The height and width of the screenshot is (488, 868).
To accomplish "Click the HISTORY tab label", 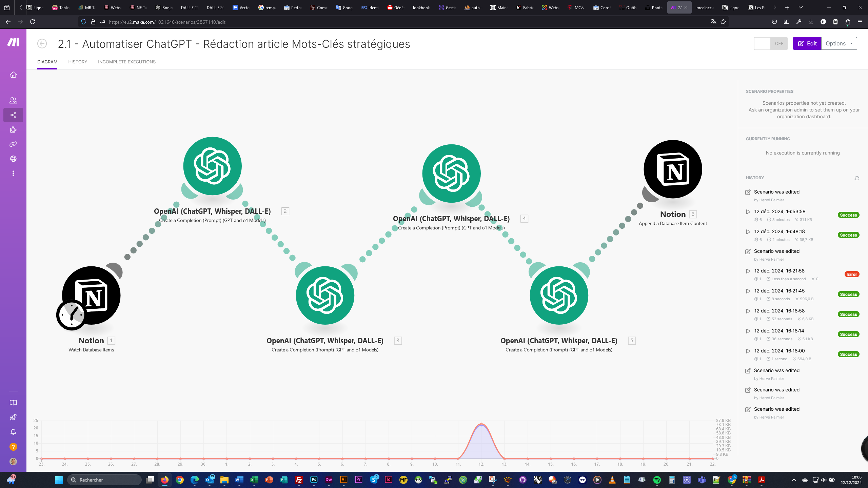I will [78, 61].
